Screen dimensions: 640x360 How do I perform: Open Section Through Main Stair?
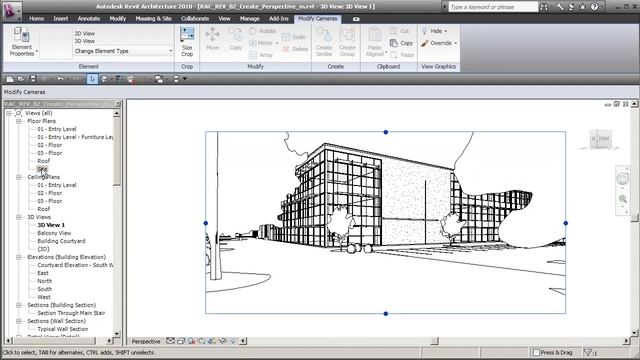click(x=71, y=313)
